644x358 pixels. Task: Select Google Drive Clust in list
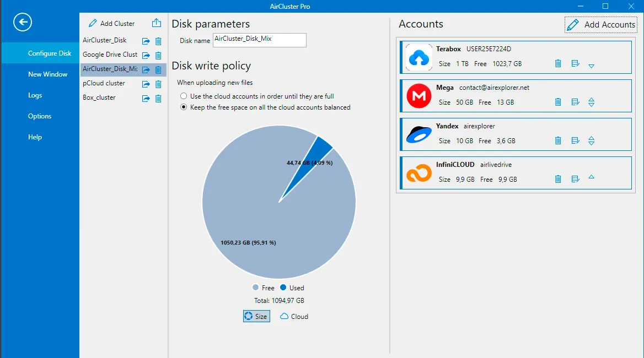tap(110, 55)
